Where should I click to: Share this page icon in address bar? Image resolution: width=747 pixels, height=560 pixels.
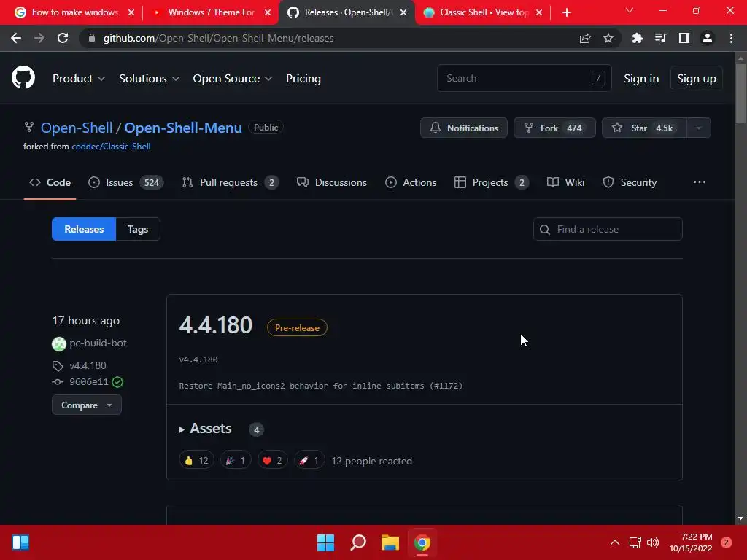click(x=584, y=38)
